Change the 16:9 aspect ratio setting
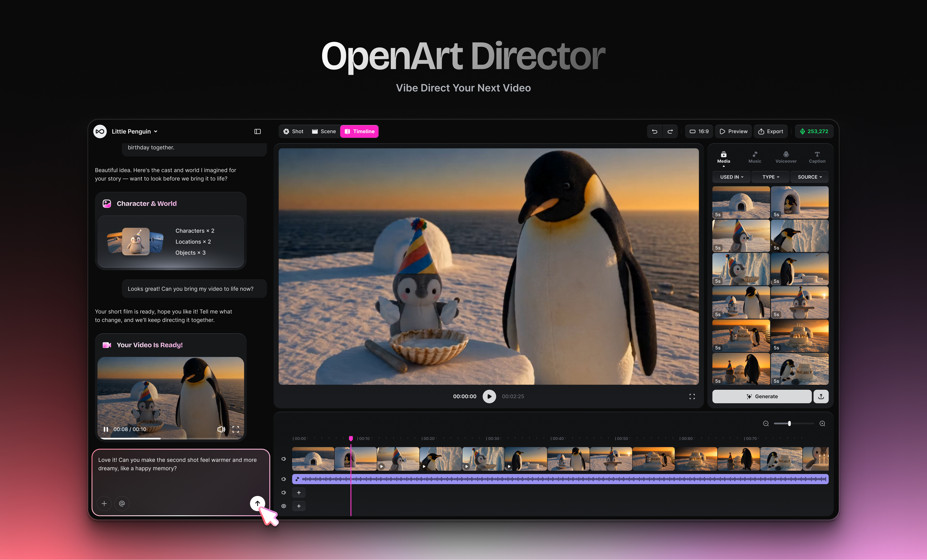927x560 pixels. 699,131
